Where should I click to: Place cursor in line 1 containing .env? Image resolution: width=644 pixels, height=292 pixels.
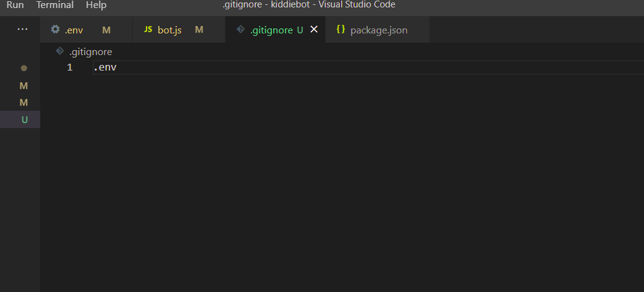coord(368,67)
